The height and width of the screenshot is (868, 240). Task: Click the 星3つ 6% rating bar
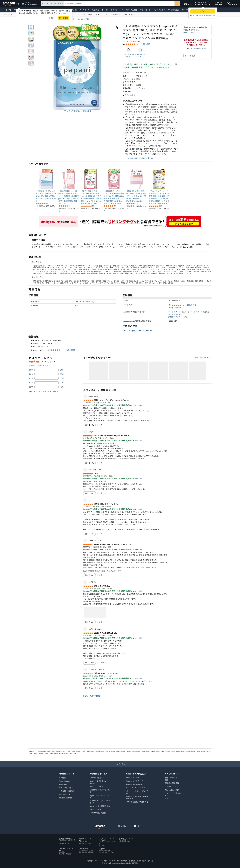pyautogui.click(x=46, y=378)
